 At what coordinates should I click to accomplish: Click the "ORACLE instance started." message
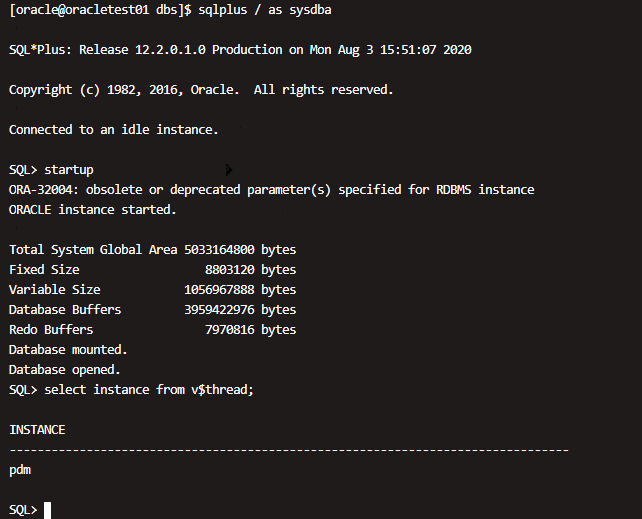92,210
